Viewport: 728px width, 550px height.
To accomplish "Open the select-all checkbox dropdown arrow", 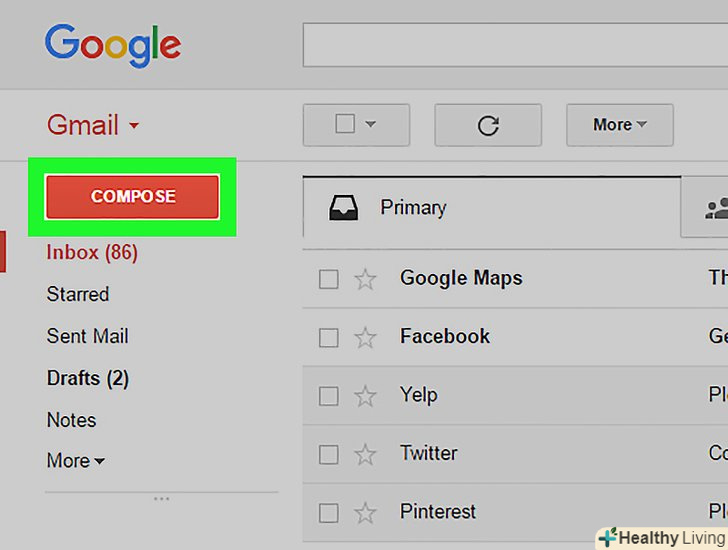I will (370, 124).
